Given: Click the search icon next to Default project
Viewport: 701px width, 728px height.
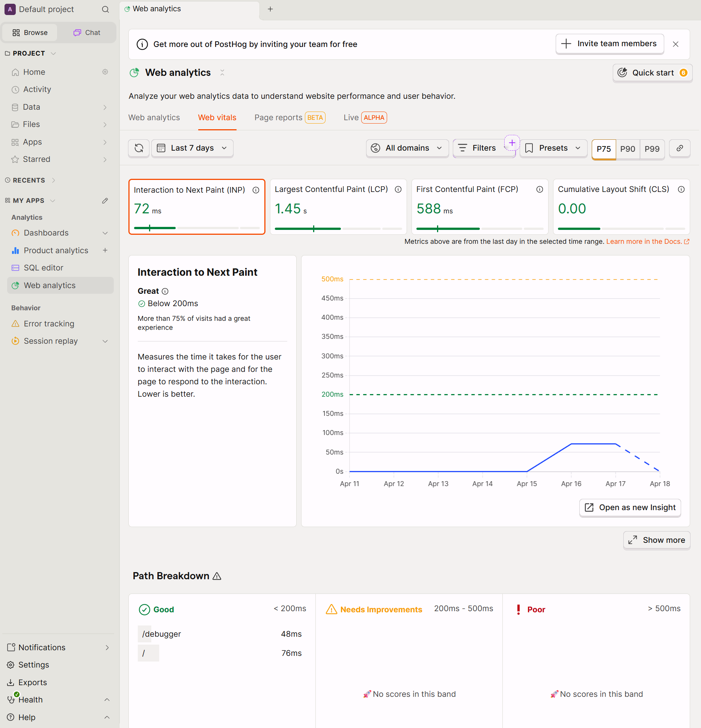Looking at the screenshot, I should pos(106,9).
